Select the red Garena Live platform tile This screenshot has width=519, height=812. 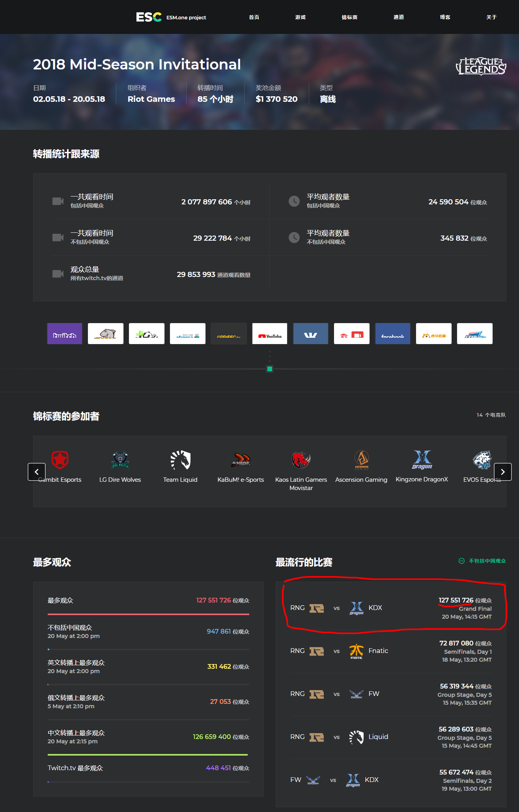(352, 334)
